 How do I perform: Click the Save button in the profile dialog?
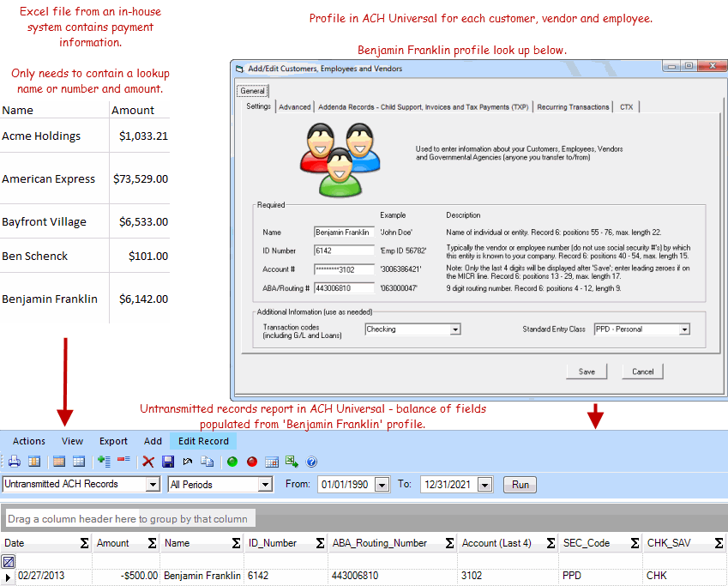587,372
